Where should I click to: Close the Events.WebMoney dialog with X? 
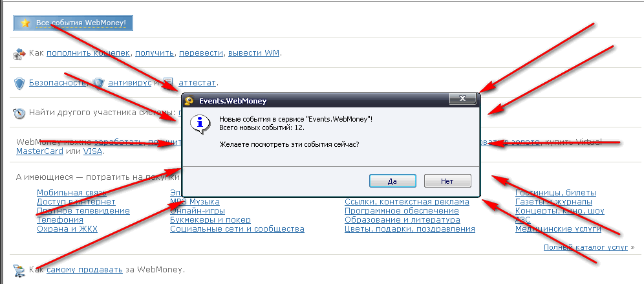tap(463, 99)
